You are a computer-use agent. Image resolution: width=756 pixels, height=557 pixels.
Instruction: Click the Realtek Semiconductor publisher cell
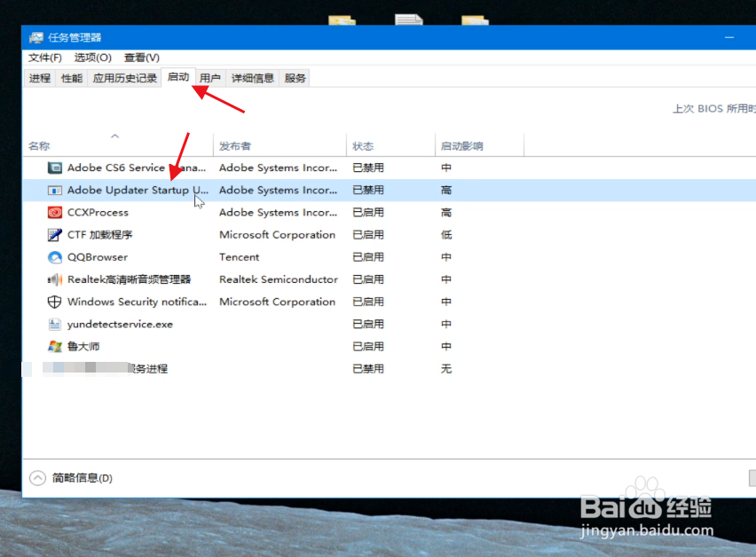point(279,279)
